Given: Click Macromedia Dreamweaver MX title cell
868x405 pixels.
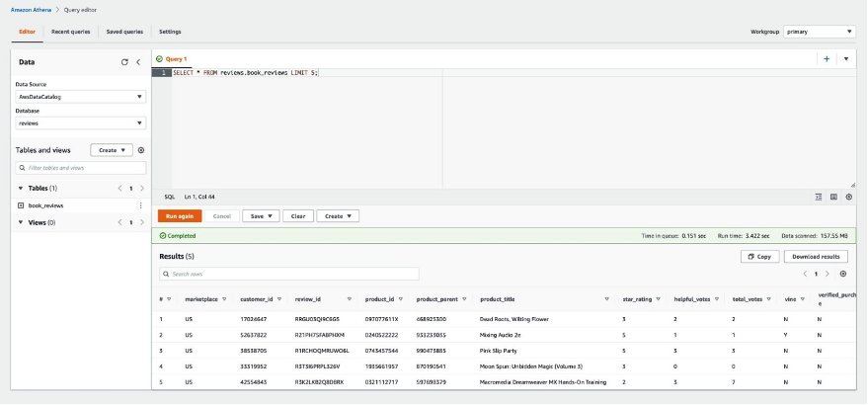Looking at the screenshot, I should point(542,382).
